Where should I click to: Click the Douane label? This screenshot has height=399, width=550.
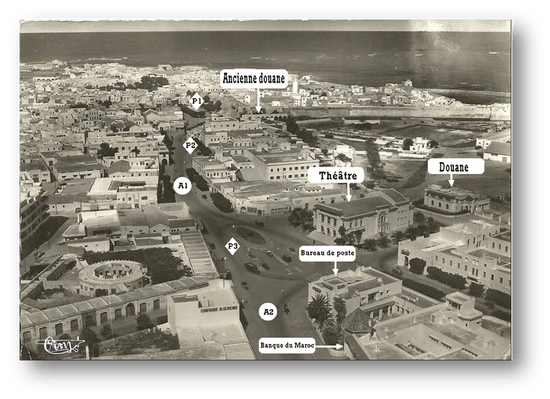point(455,167)
